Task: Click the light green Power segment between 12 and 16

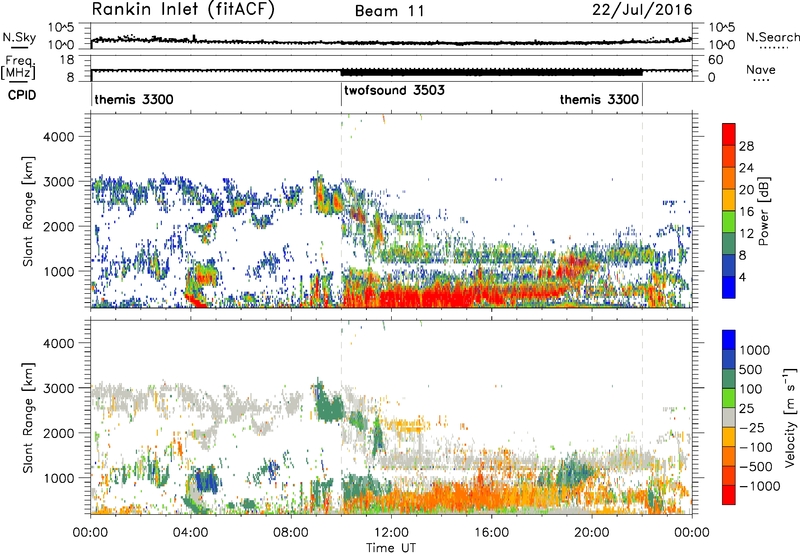Action: (x=729, y=222)
